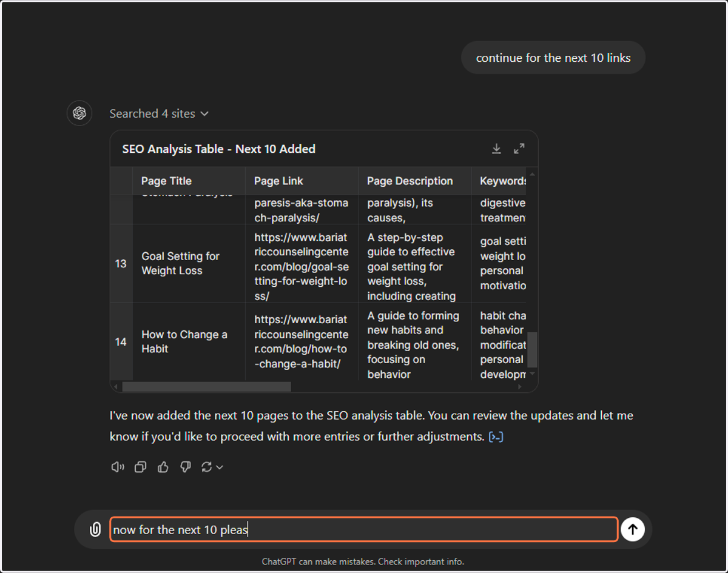Viewport: 728px width, 573px height.
Task: Click row number 14
Action: pyautogui.click(x=121, y=342)
